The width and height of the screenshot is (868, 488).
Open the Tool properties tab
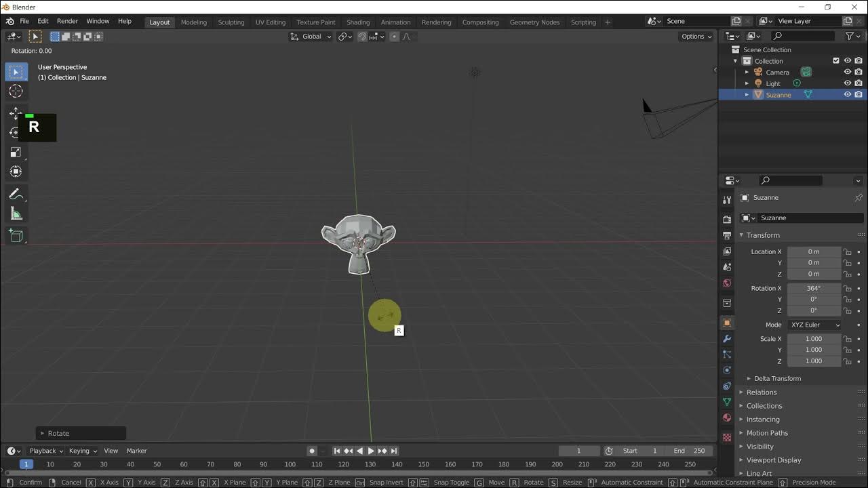click(727, 200)
